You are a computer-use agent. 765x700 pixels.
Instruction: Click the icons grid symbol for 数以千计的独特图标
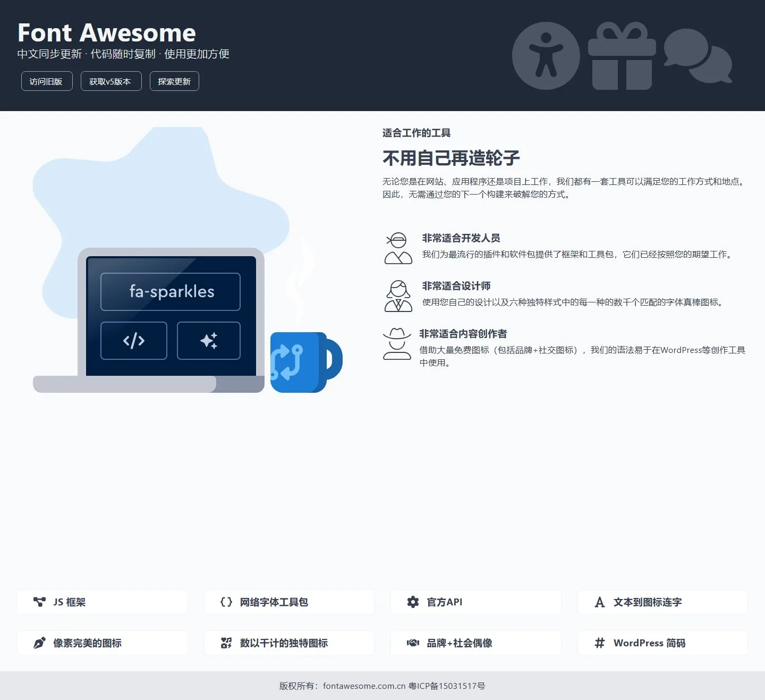[x=226, y=643]
